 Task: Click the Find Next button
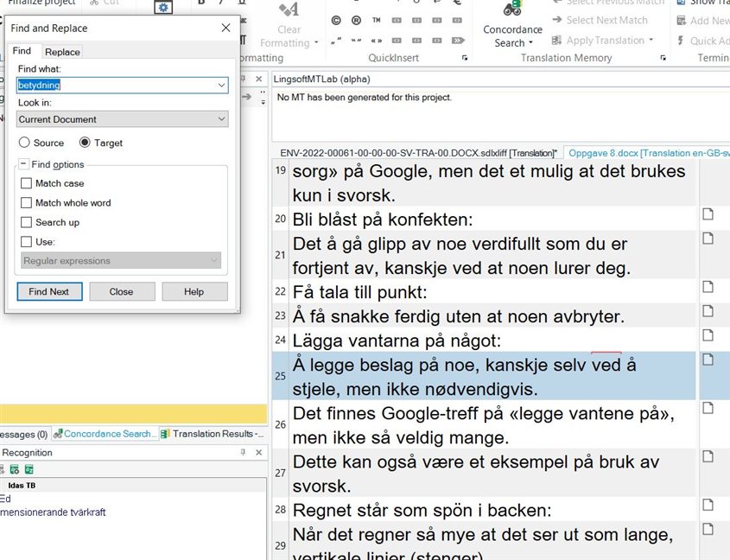pyautogui.click(x=49, y=291)
